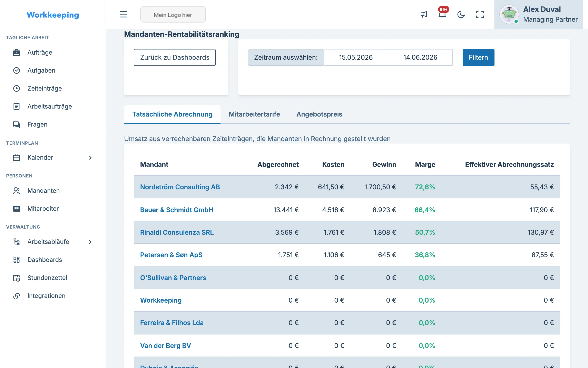Open Petersen & Søn ApS client link
This screenshot has height=368, width=588.
point(171,255)
